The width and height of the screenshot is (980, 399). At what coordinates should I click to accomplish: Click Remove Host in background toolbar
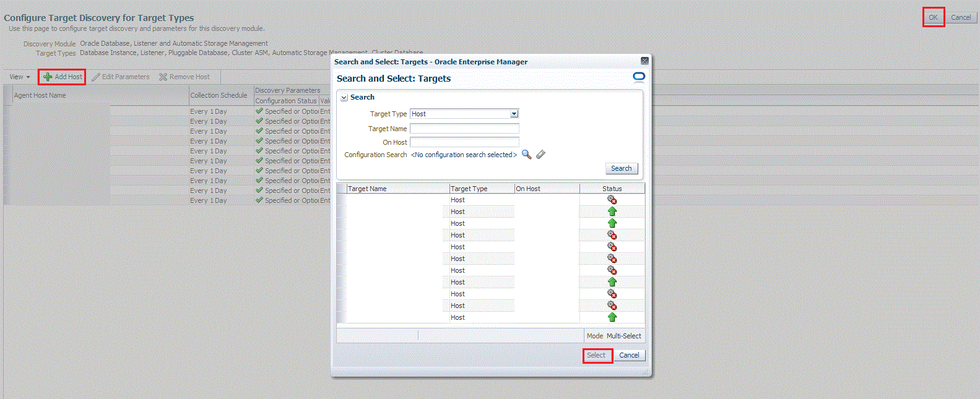pos(184,77)
